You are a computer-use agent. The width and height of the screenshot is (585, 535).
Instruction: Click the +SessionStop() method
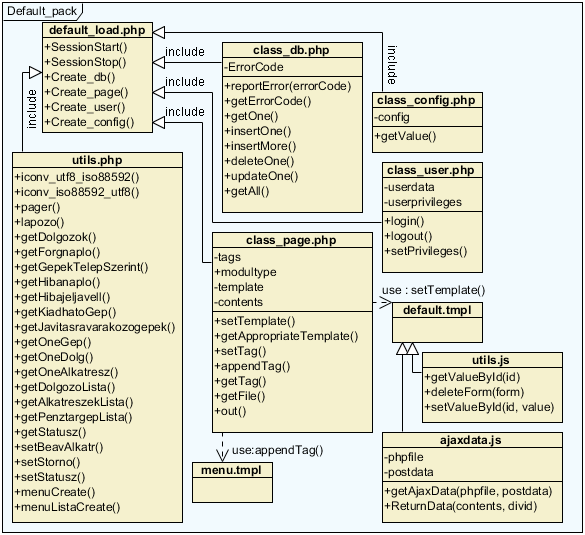click(85, 62)
